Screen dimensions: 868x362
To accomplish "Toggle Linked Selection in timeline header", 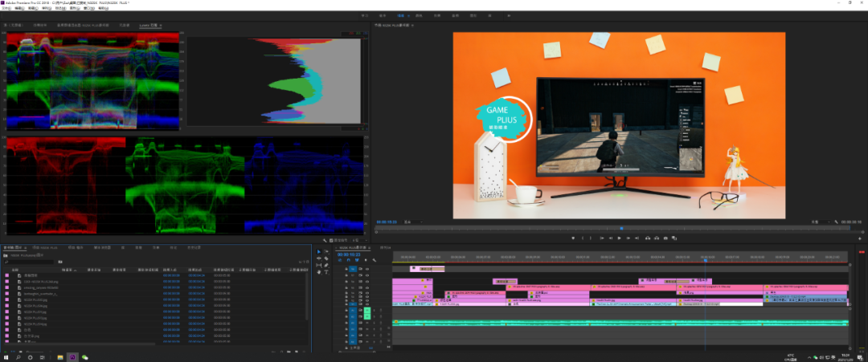I will (357, 260).
